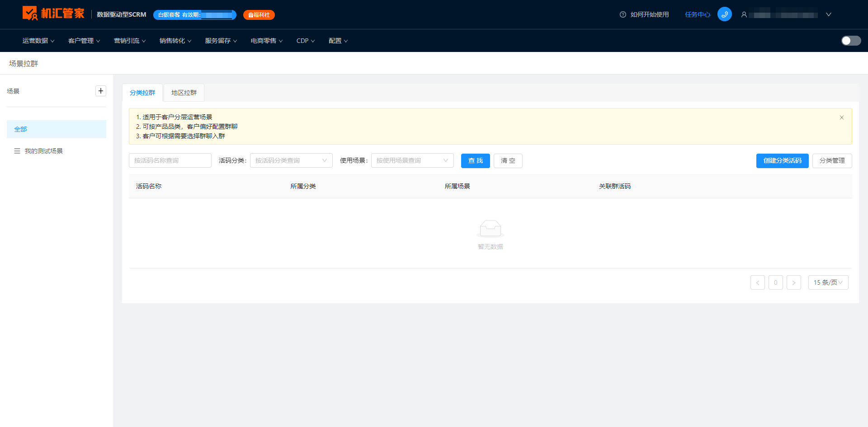Screen dimensions: 868x427
Task: Click the 白银套餐 有效期 badge
Action: click(x=195, y=15)
